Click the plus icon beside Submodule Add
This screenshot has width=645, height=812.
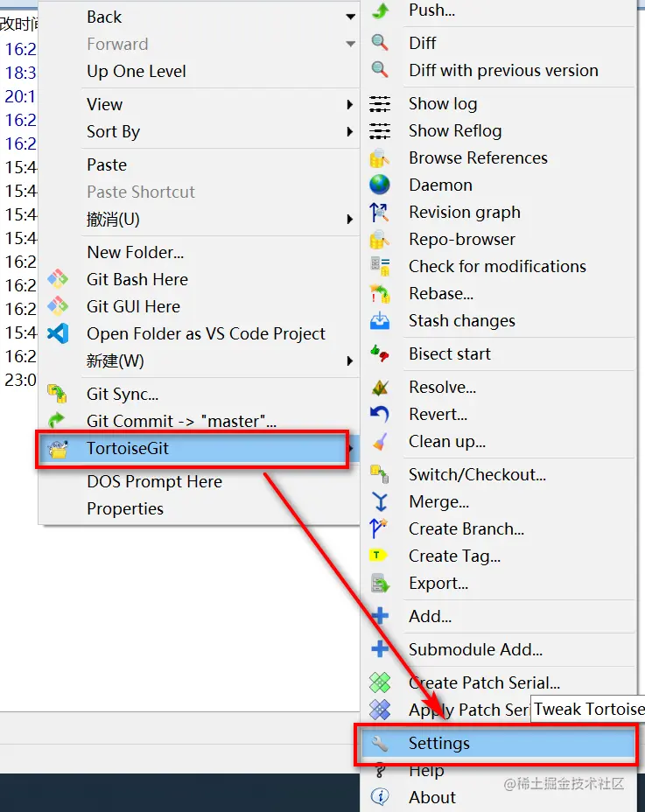[380, 649]
